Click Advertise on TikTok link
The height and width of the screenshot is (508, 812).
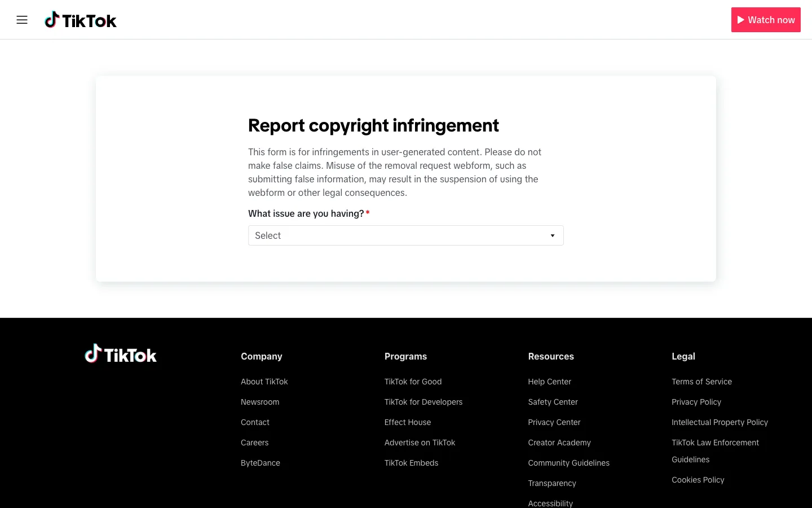[x=420, y=443]
